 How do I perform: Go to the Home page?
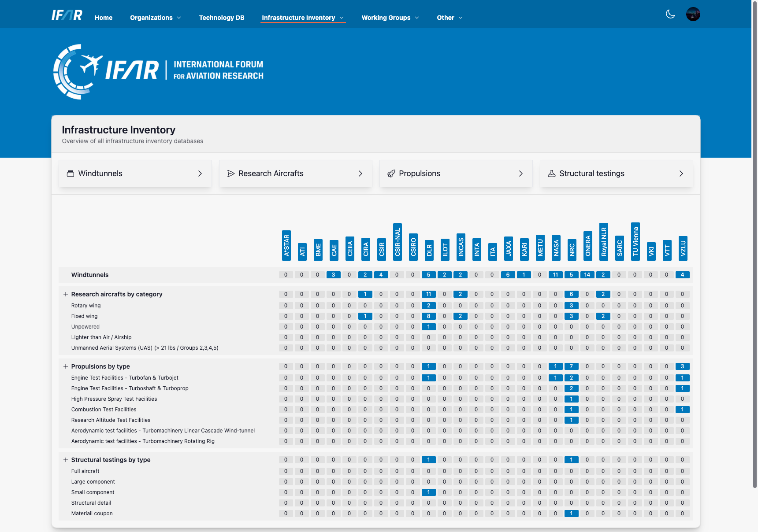click(104, 18)
